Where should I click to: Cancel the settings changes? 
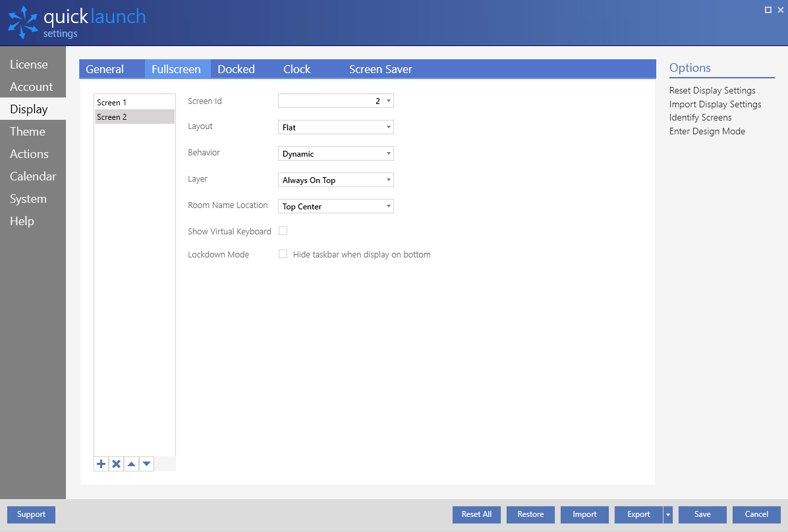[756, 514]
